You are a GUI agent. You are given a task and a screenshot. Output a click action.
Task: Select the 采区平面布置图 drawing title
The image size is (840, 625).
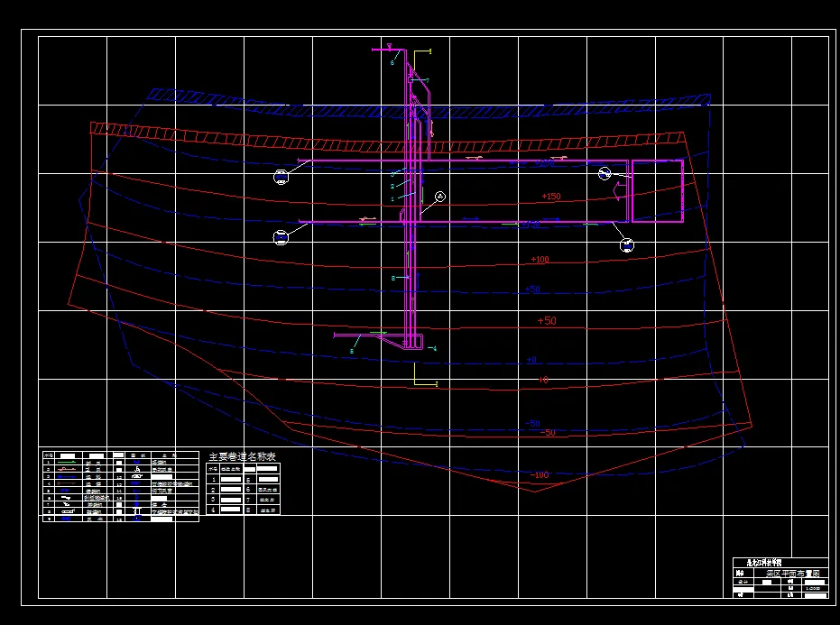[792, 573]
